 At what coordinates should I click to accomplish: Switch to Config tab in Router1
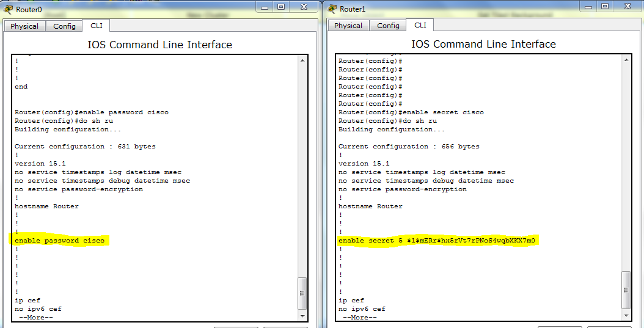388,26
